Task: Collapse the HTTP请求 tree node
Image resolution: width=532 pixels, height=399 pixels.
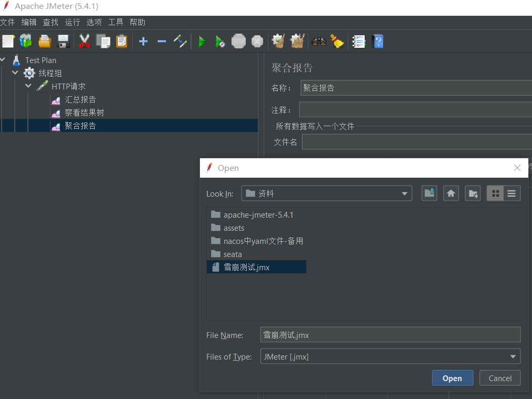Action: [x=28, y=86]
